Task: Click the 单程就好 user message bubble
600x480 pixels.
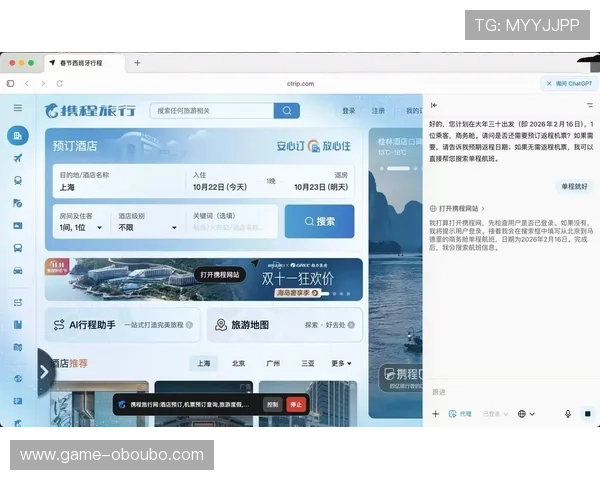Action: pyautogui.click(x=574, y=186)
